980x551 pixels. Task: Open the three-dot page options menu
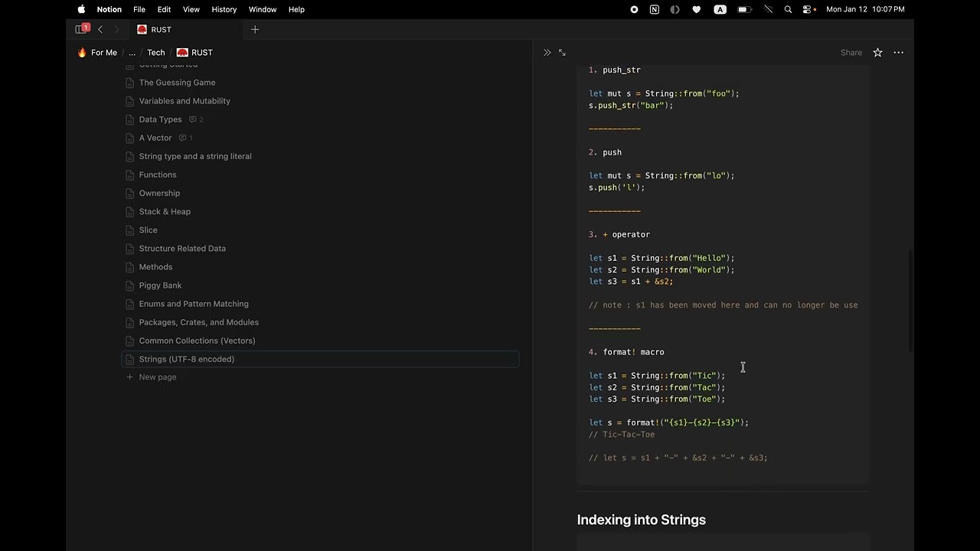tap(899, 53)
